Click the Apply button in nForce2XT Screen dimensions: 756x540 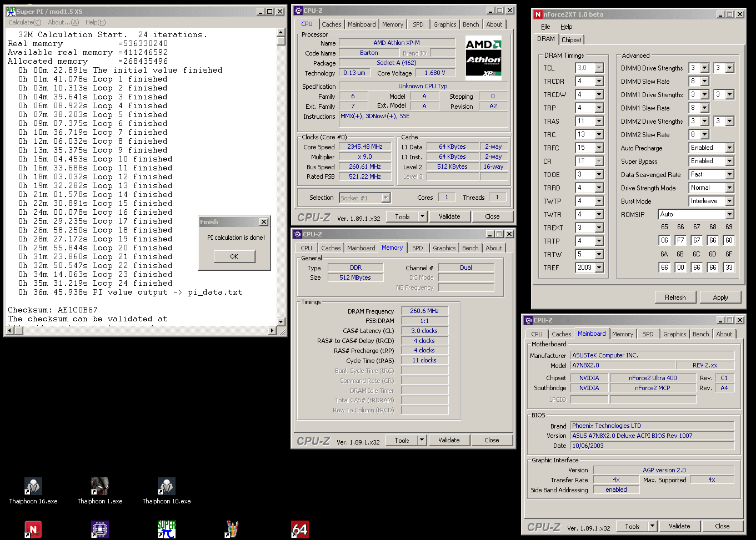[x=720, y=297]
